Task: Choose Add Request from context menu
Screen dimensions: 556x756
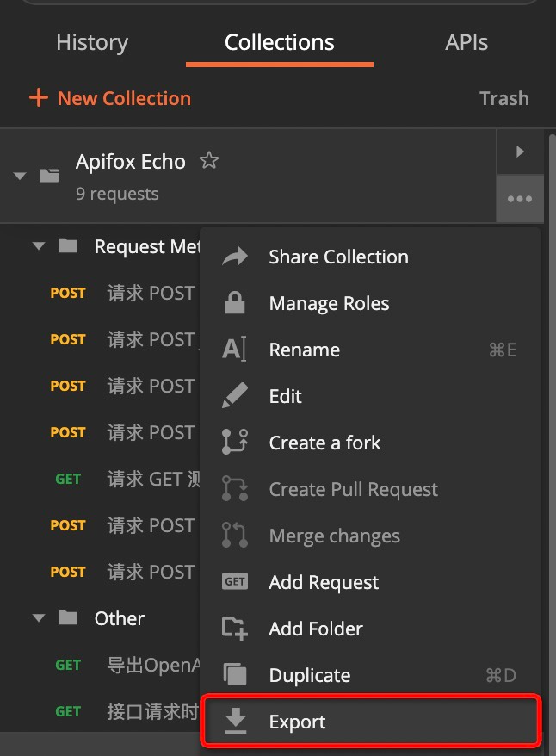Action: click(324, 582)
